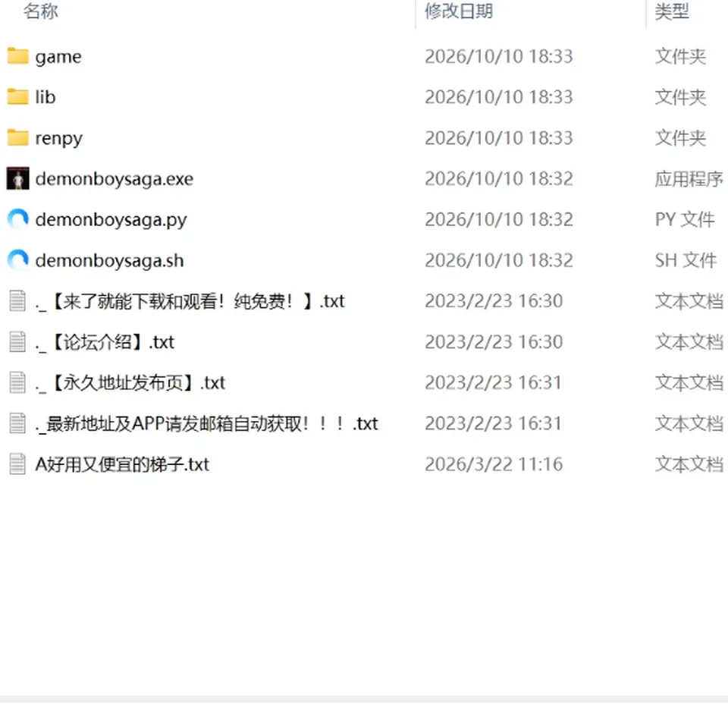Select icon of A好用又便宜的梯子.txt

point(17,464)
